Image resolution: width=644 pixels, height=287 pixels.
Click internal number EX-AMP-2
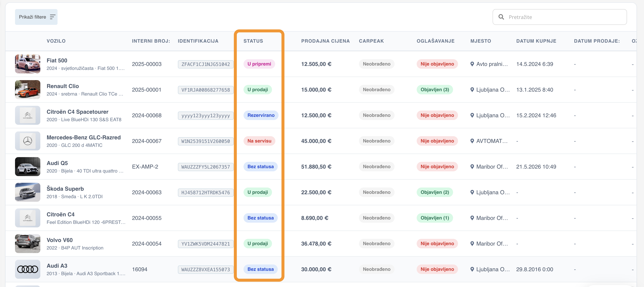145,167
